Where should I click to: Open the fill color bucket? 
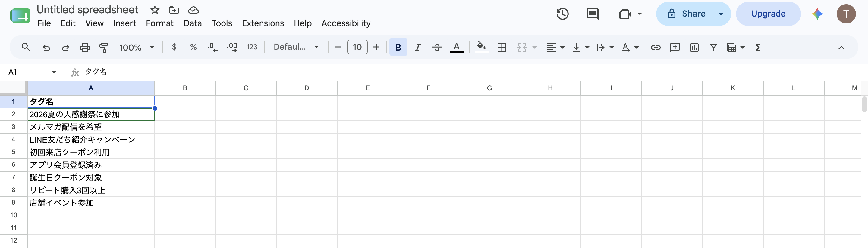click(481, 47)
